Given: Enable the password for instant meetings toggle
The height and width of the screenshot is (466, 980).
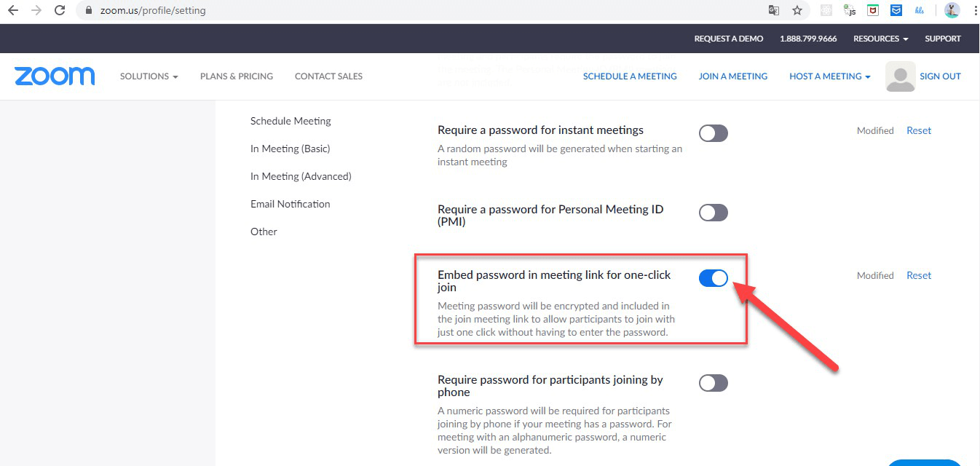Looking at the screenshot, I should [713, 133].
